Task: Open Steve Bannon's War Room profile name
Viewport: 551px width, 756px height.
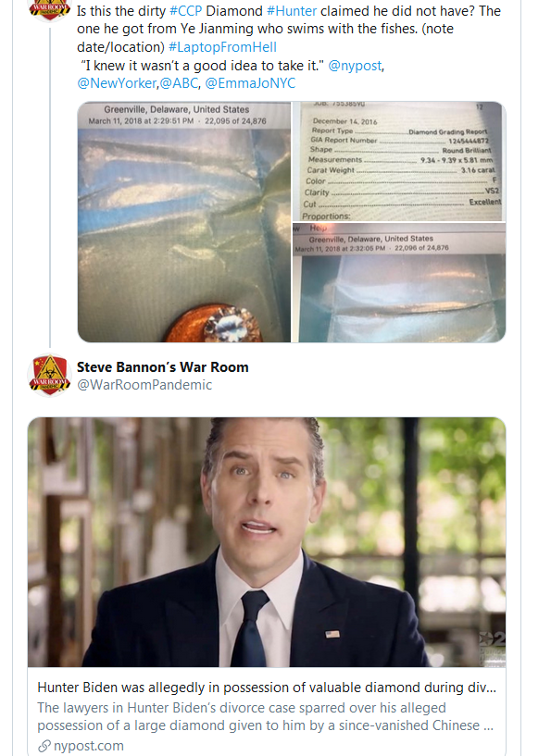Action: point(163,367)
